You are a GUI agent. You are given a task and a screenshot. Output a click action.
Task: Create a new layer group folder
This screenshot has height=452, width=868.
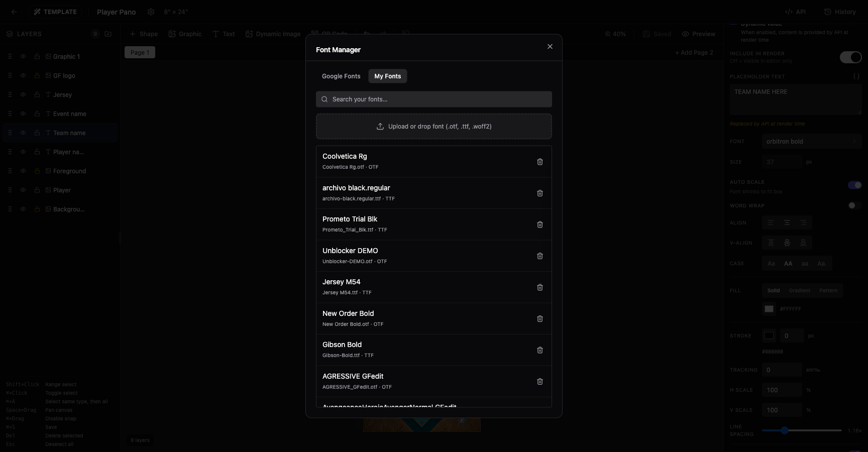[108, 34]
